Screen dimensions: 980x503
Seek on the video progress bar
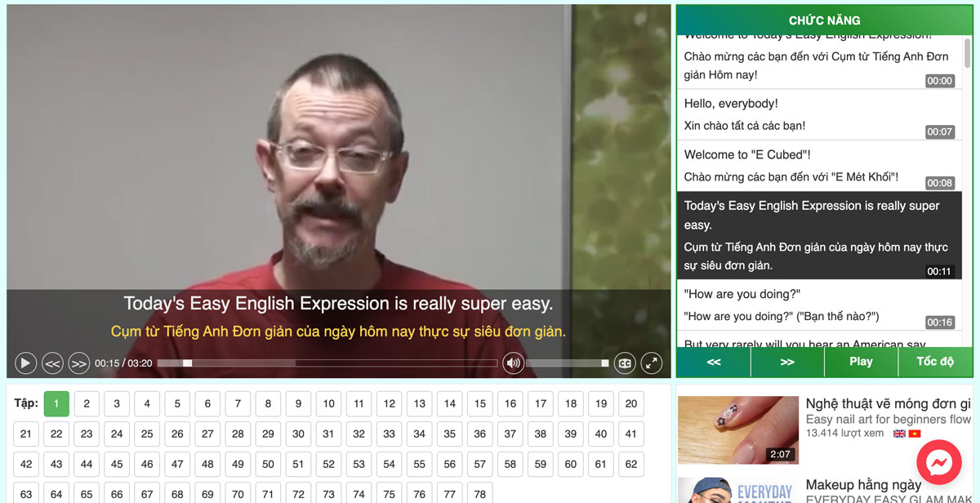pos(327,363)
